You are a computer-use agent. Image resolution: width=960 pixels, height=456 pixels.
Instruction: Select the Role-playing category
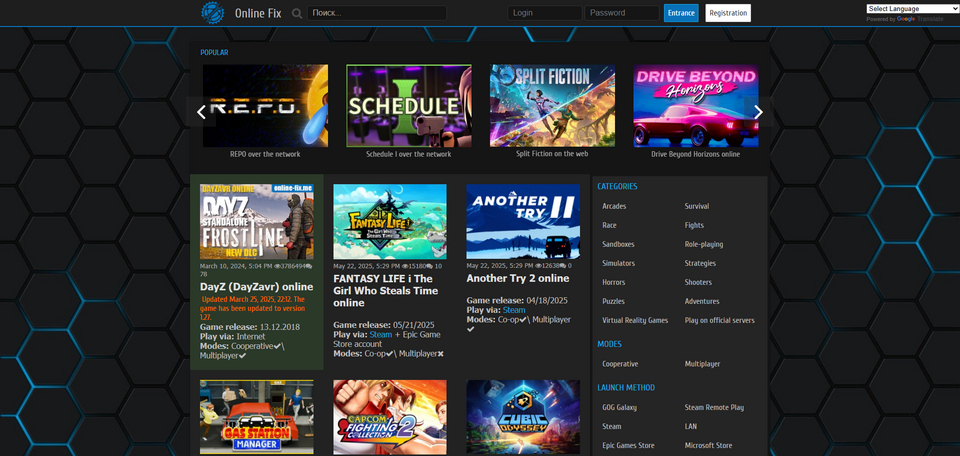(x=704, y=244)
